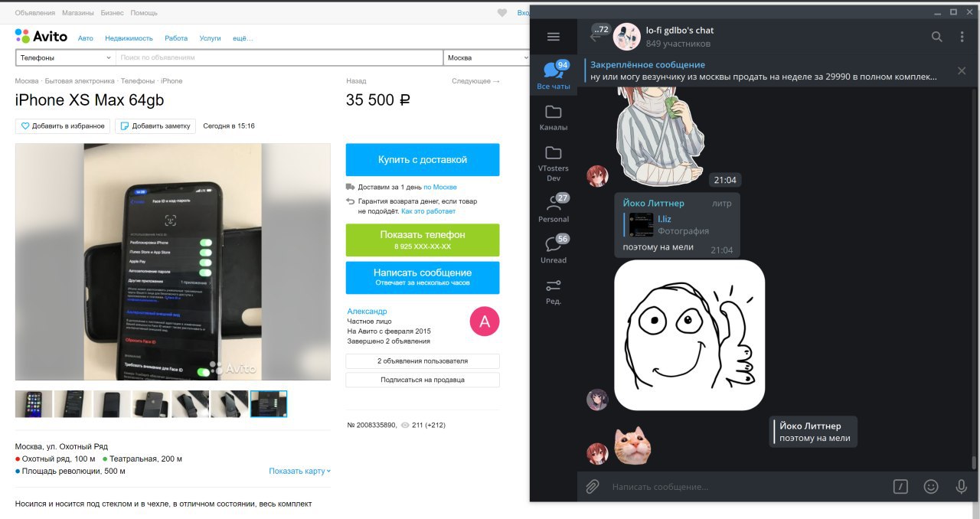Viewport: 980px width, 519px height.
Task: Message seller via Написать сообщение
Action: [x=423, y=277]
